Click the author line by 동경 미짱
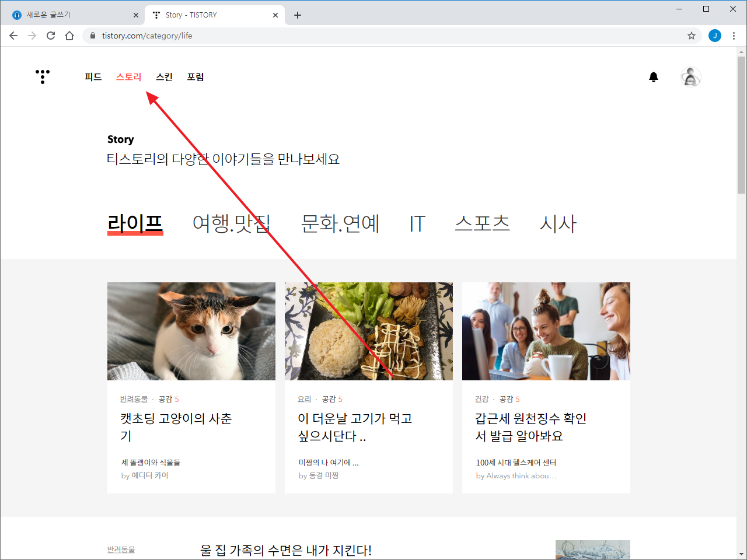This screenshot has width=747, height=560. pos(319,475)
